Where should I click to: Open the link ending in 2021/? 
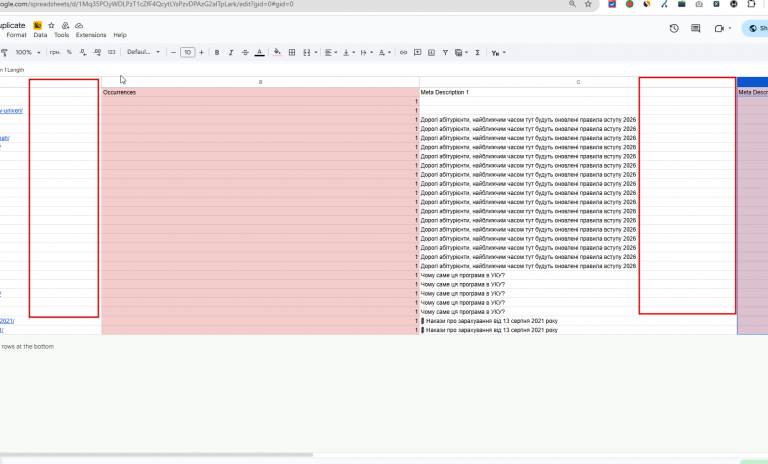pos(7,321)
